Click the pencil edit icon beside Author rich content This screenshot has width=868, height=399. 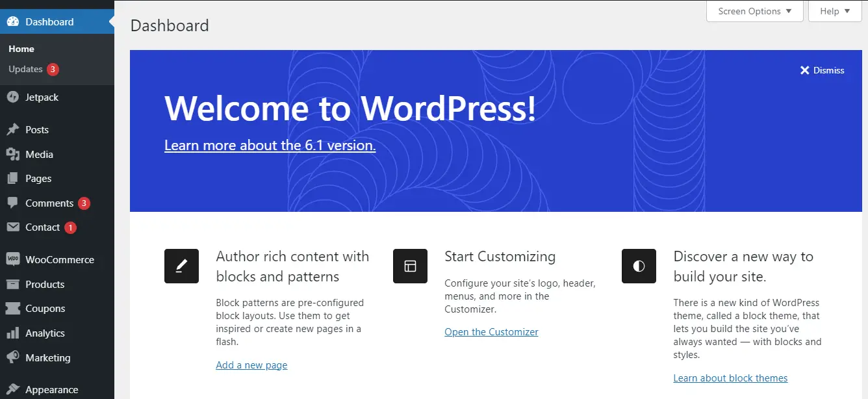click(x=181, y=266)
